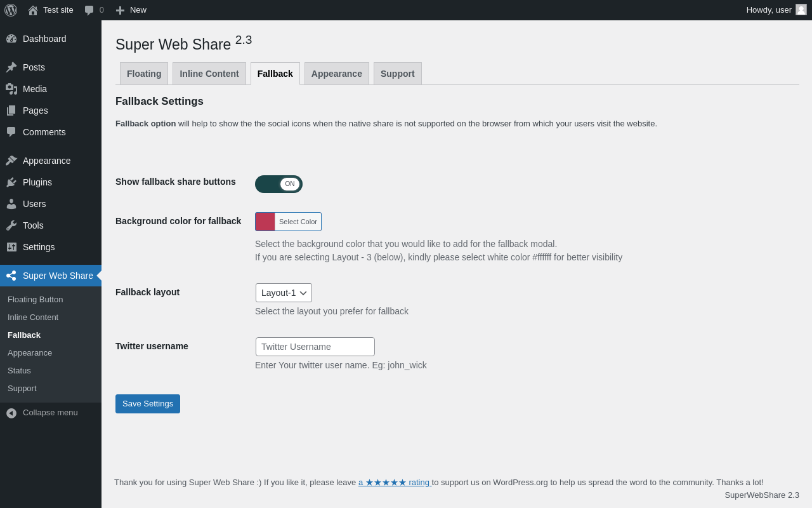Open Fallback submenu item in sidebar
This screenshot has height=508, width=812.
tap(24, 335)
